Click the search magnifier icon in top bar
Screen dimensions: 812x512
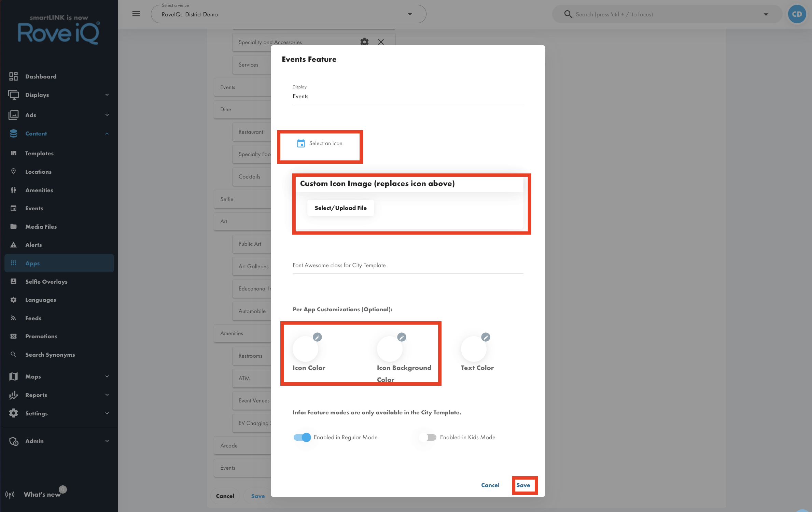[x=568, y=14]
